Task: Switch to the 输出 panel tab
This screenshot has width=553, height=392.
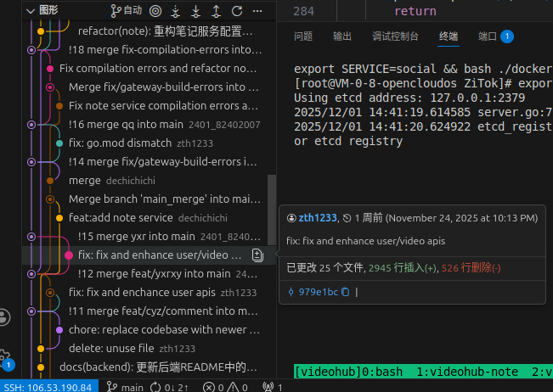Action: pos(342,36)
